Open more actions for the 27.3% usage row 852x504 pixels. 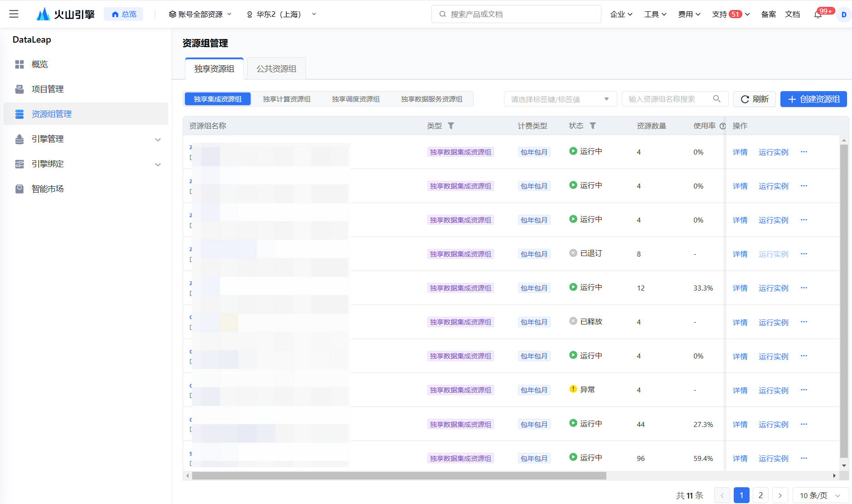click(x=804, y=424)
